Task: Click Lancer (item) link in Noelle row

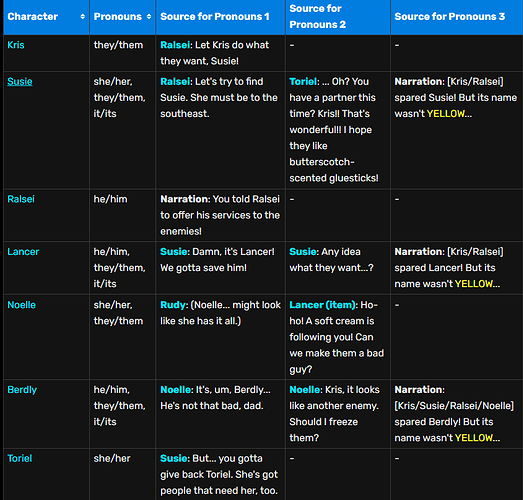Action: click(322, 305)
